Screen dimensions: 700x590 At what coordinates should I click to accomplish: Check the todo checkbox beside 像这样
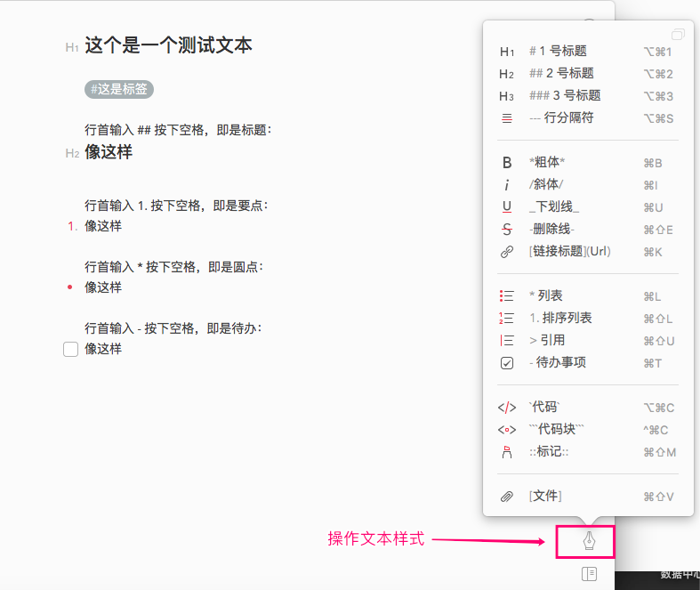70,349
